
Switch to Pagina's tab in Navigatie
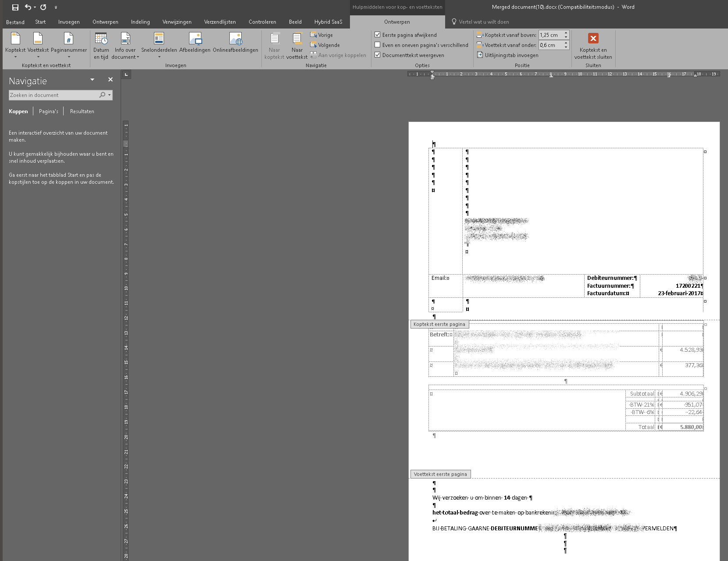click(x=48, y=111)
